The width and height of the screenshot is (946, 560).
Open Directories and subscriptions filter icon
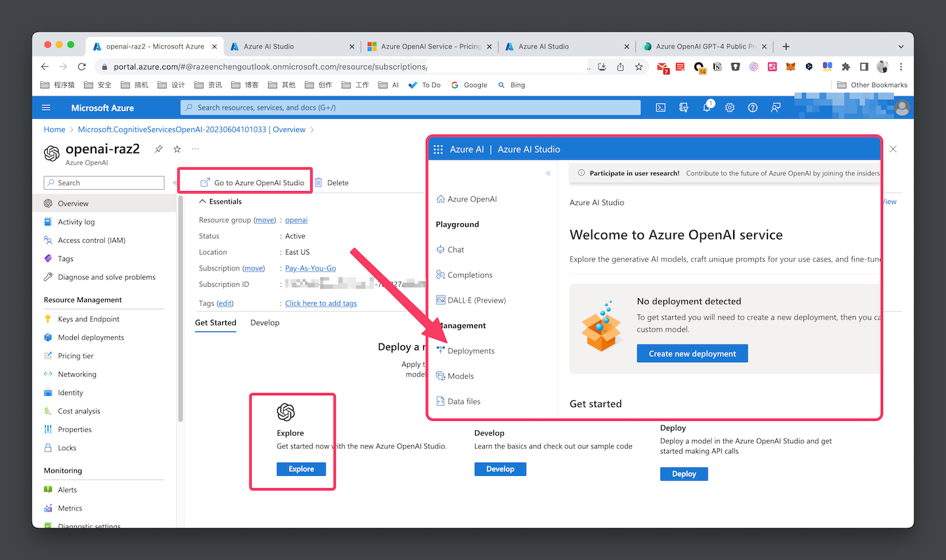click(684, 108)
